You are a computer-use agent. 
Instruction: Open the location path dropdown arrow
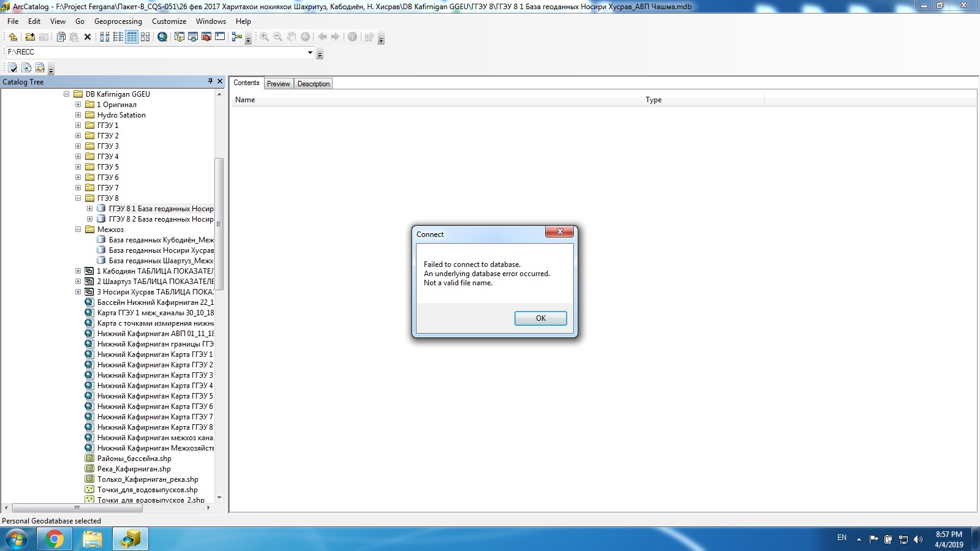310,52
